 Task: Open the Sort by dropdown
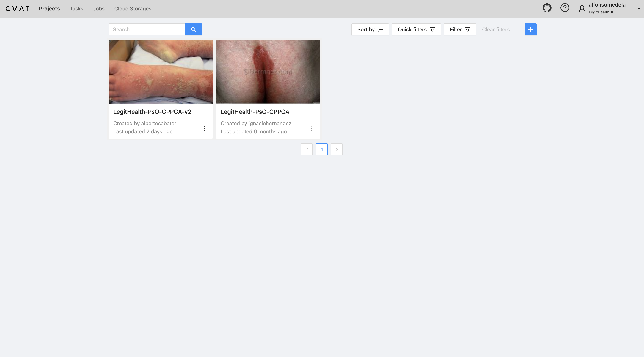tap(370, 29)
